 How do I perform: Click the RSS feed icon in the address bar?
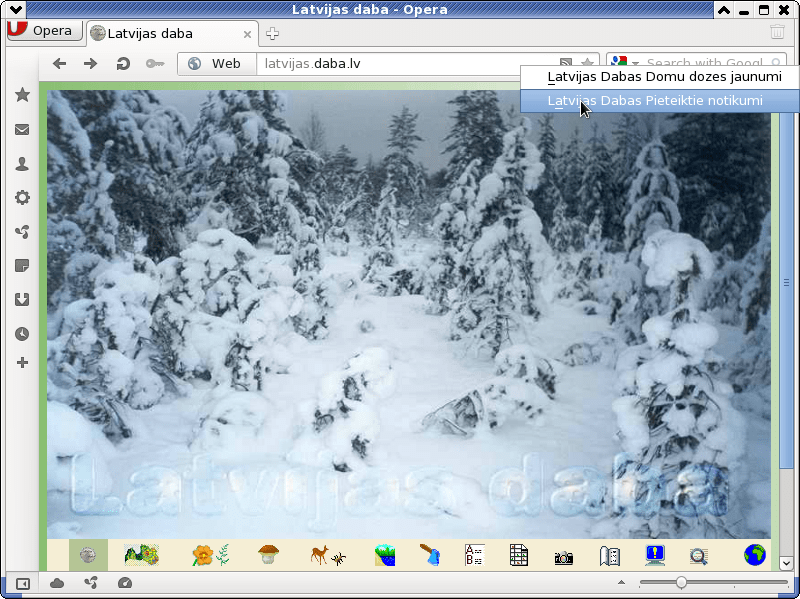pos(565,62)
